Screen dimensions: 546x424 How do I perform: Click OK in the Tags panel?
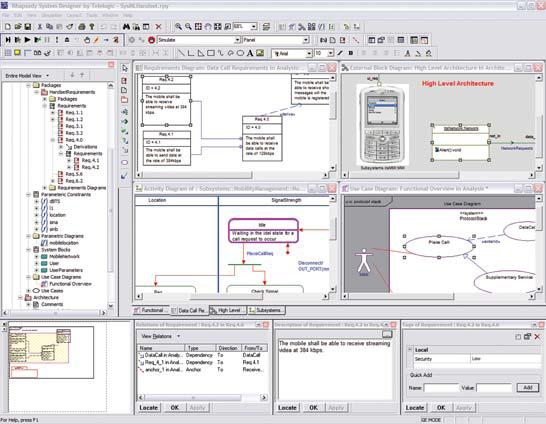[441, 408]
